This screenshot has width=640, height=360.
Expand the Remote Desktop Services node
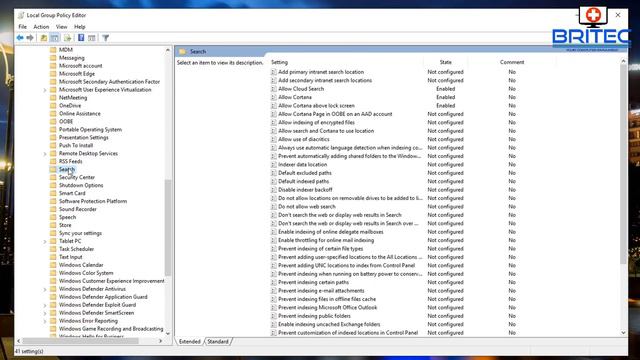44,154
